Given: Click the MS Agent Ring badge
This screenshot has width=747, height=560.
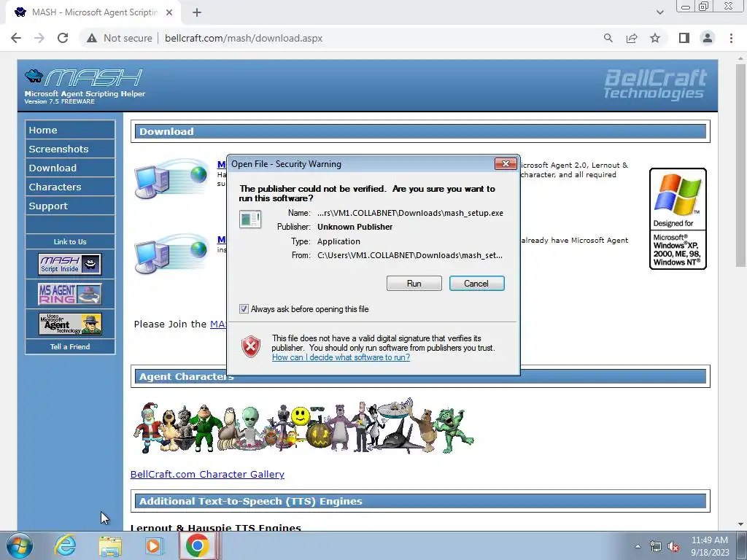Looking at the screenshot, I should (x=70, y=294).
